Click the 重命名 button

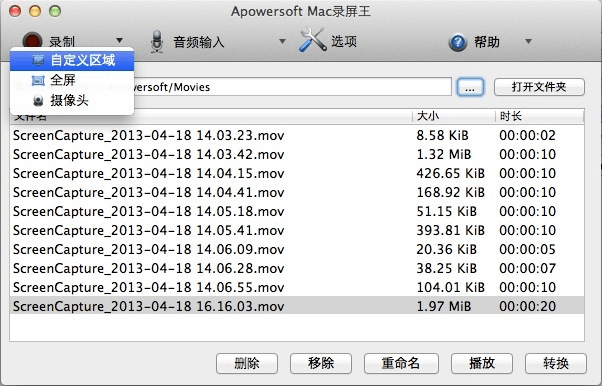coord(401,363)
